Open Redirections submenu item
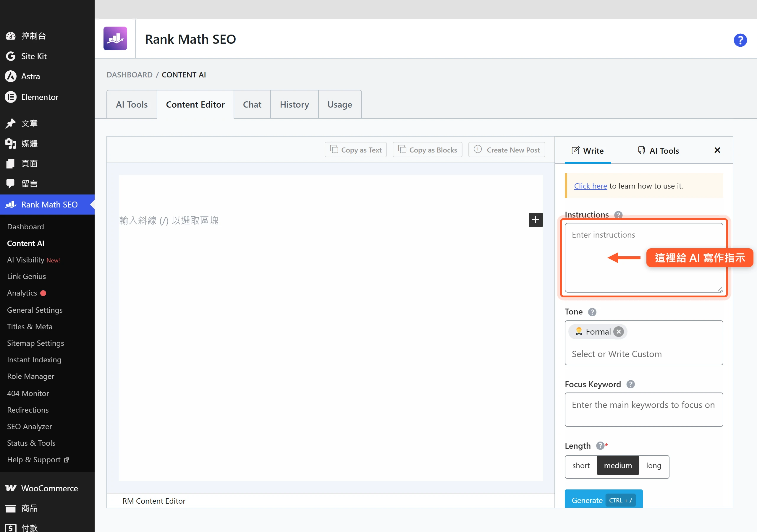The height and width of the screenshot is (532, 757). pyautogui.click(x=28, y=410)
